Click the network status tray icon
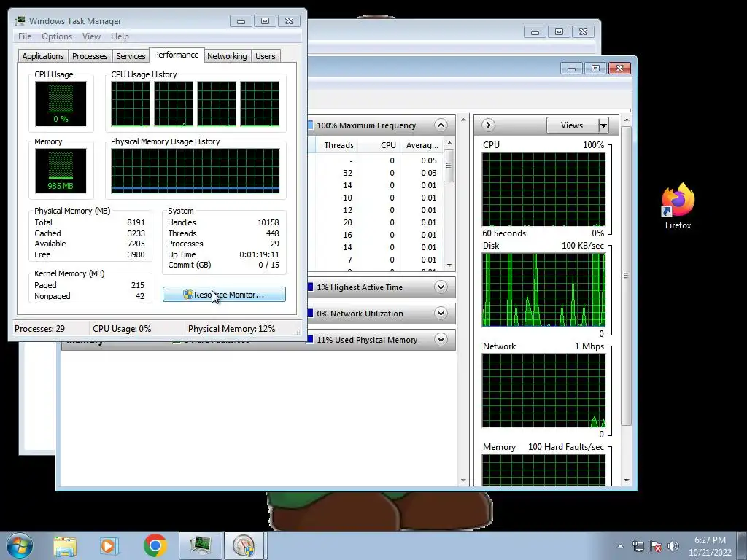The height and width of the screenshot is (560, 747). pos(638,546)
